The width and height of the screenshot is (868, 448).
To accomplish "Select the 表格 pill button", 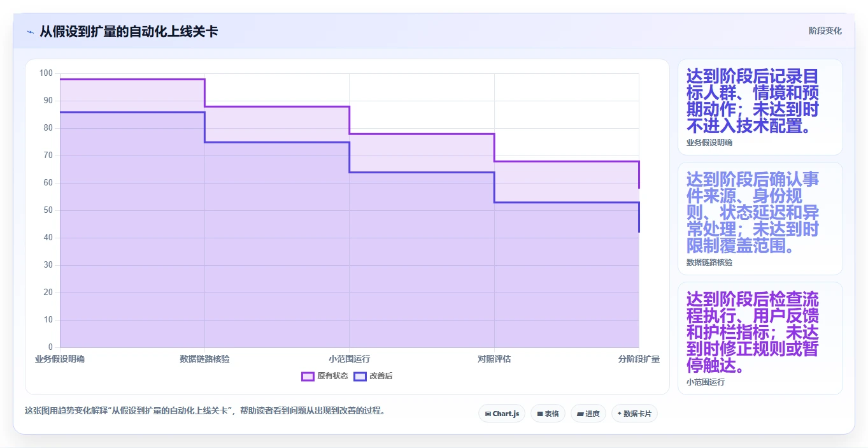I will click(x=548, y=414).
